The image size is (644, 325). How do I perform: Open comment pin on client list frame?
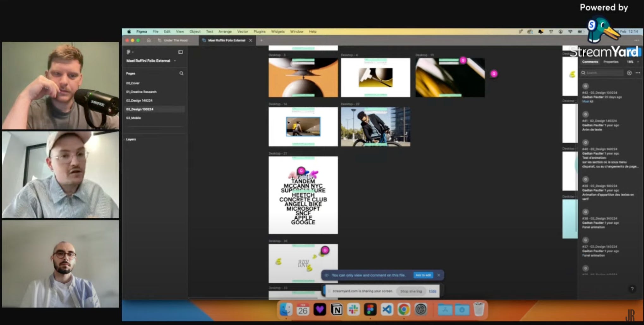(301, 171)
